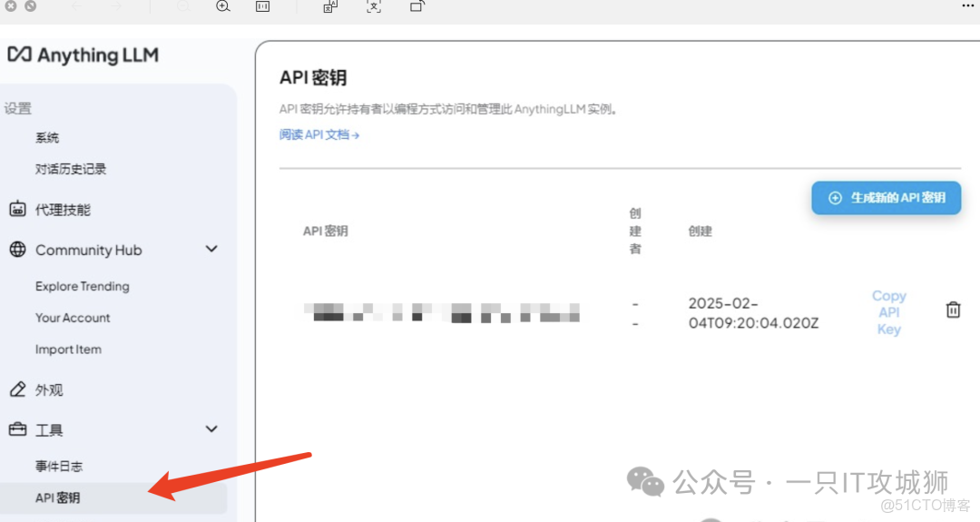
Task: Click the 创建 column header
Action: 700,231
